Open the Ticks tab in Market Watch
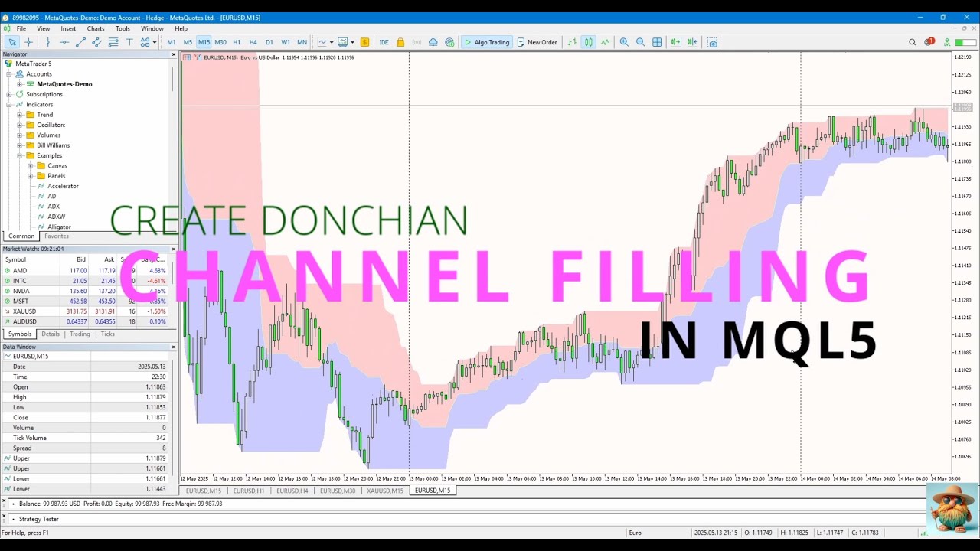The width and height of the screenshot is (980, 551). [108, 334]
